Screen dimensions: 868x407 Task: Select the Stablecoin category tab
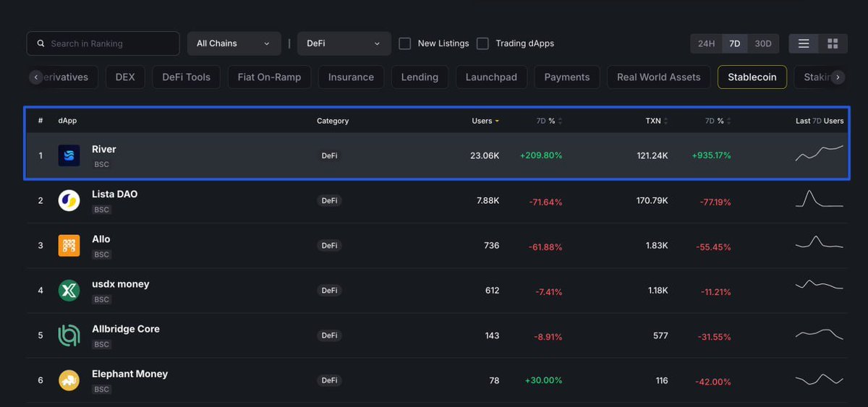[752, 77]
